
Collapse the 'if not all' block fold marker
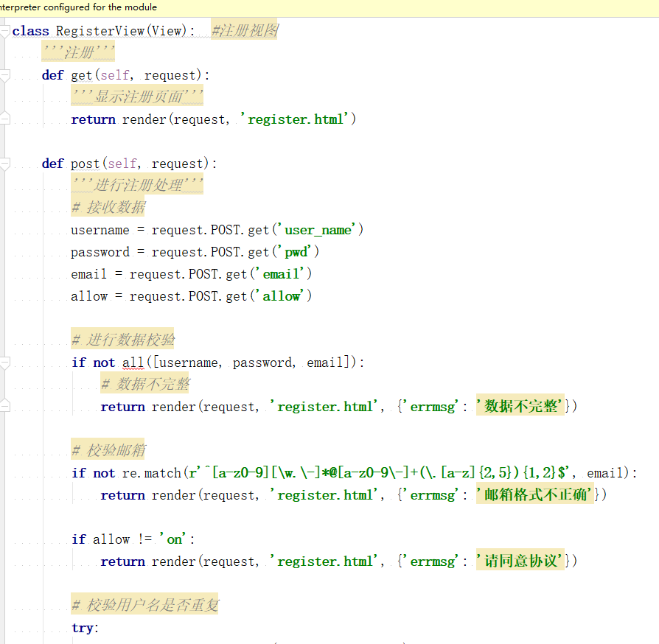(x=5, y=363)
